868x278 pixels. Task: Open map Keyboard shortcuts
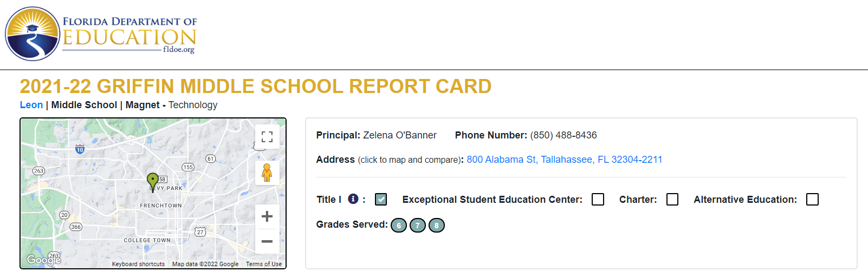point(138,264)
